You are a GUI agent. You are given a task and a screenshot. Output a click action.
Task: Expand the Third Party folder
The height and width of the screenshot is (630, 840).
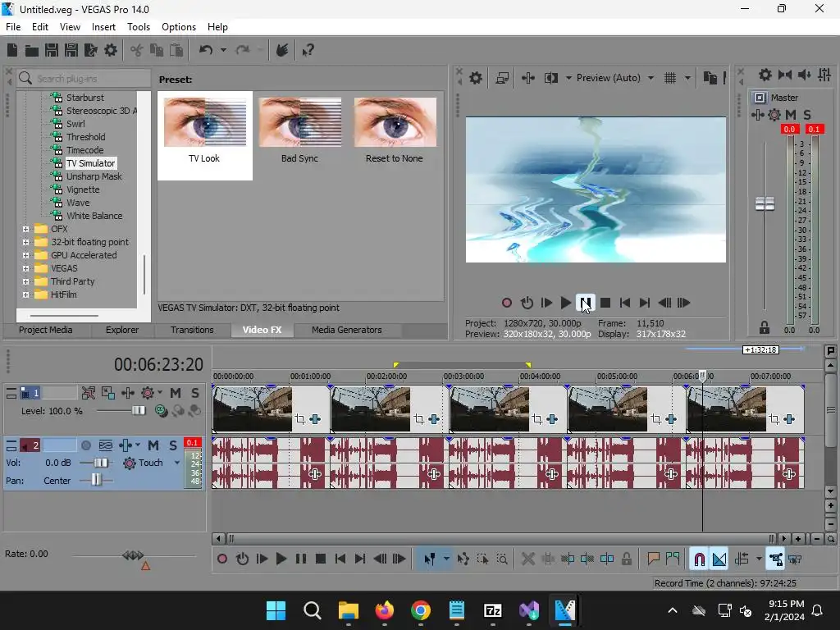pyautogui.click(x=25, y=282)
